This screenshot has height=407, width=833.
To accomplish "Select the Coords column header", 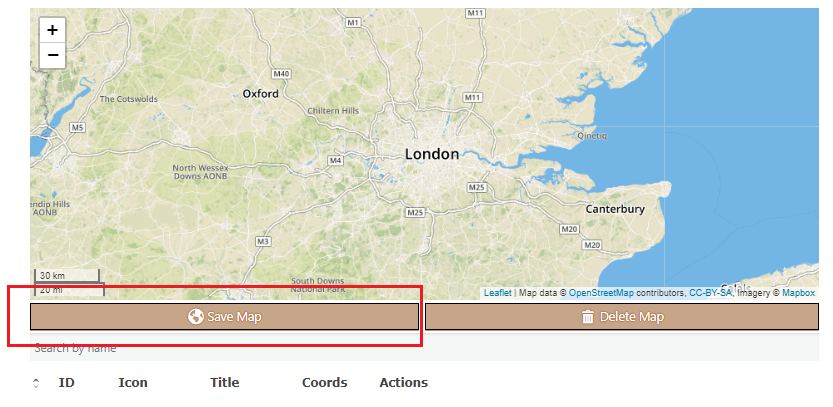I will point(324,383).
